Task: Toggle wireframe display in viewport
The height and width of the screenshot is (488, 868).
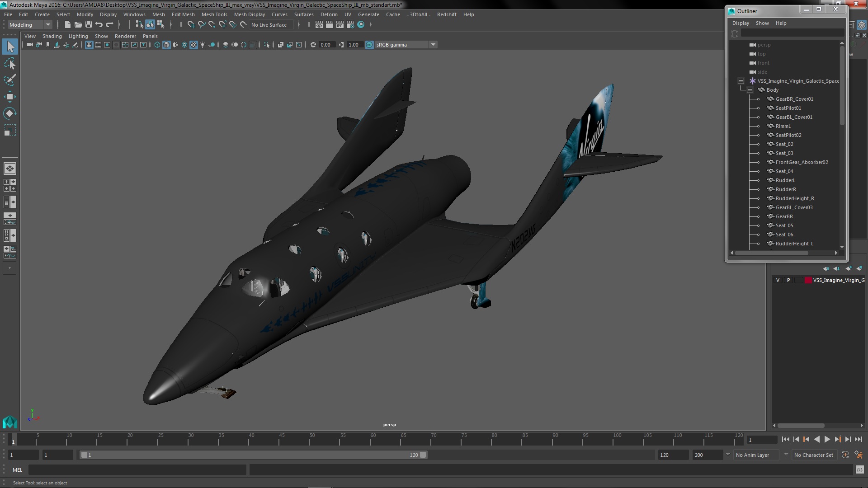Action: tap(157, 45)
